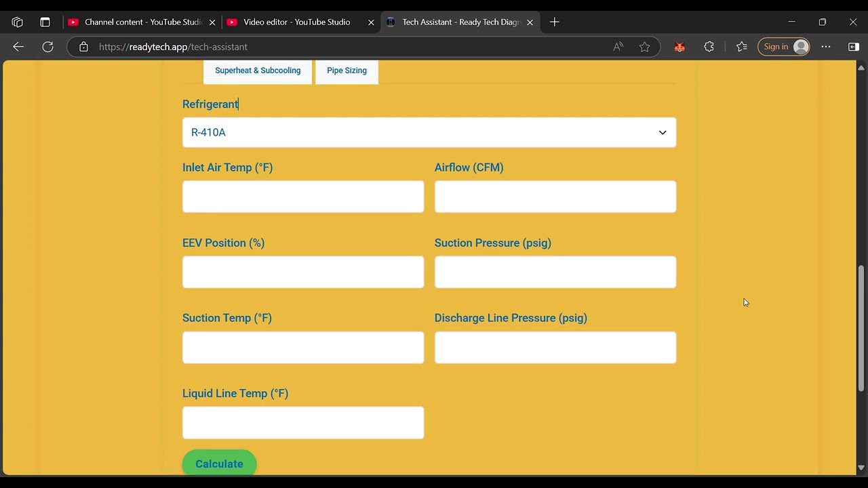Click the readytech.app address bar URL
This screenshot has width=868, height=488.
point(173,47)
